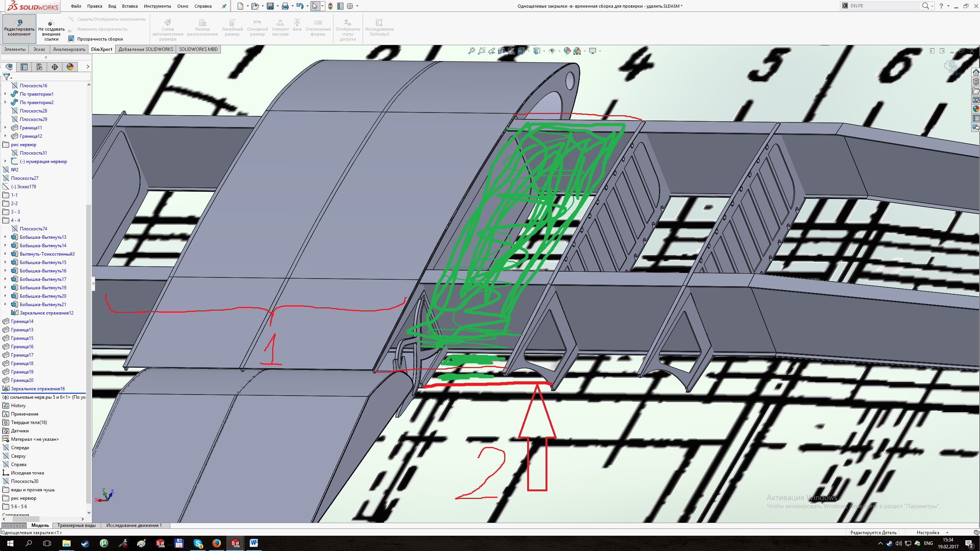Viewport: 980px width, 551px height.
Task: Open the feature tree filter dropdown
Action: click(8, 77)
